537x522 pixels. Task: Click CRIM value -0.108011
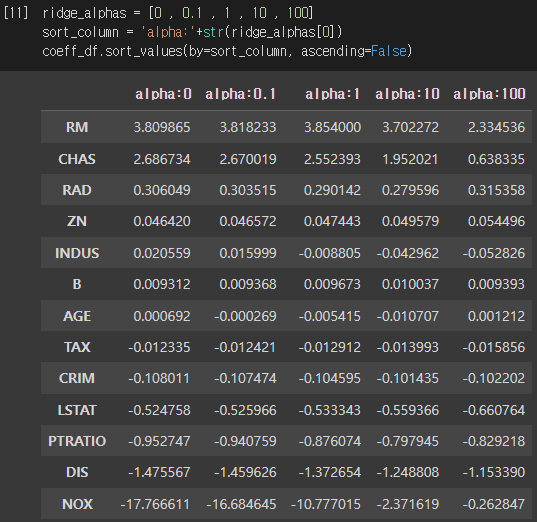pos(159,378)
